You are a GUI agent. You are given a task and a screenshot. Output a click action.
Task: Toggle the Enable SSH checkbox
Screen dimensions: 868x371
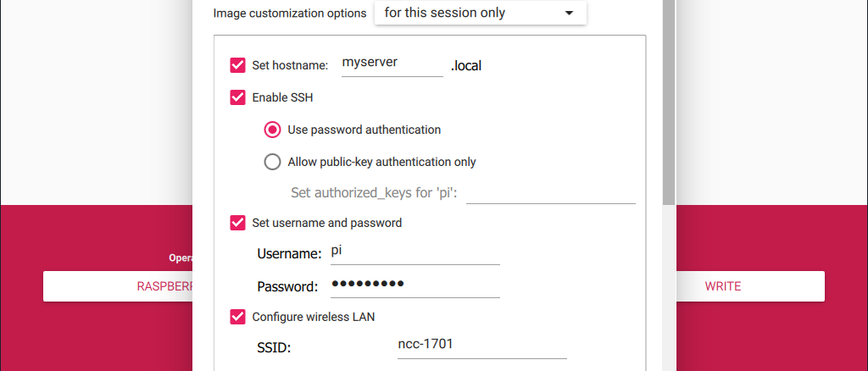tap(237, 98)
